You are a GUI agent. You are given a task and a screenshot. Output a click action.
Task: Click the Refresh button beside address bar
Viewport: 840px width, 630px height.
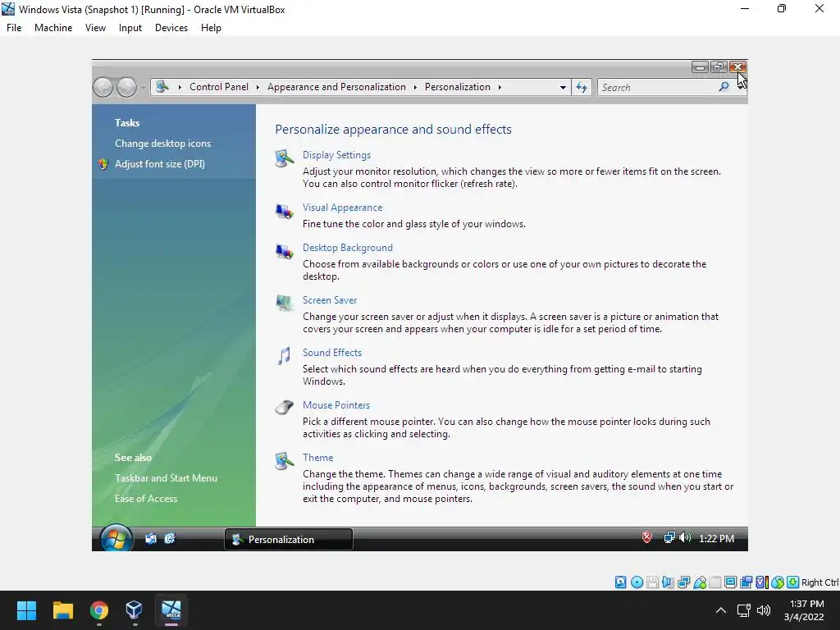(582, 87)
